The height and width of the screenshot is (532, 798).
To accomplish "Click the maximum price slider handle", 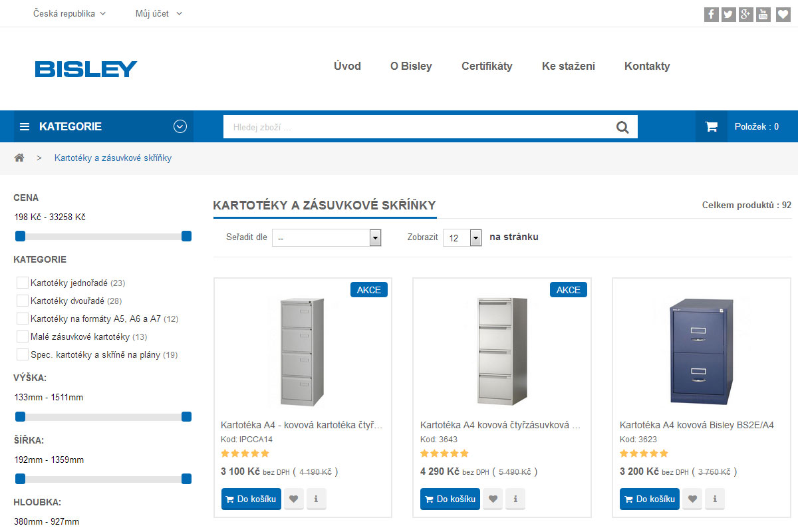I will pyautogui.click(x=186, y=236).
